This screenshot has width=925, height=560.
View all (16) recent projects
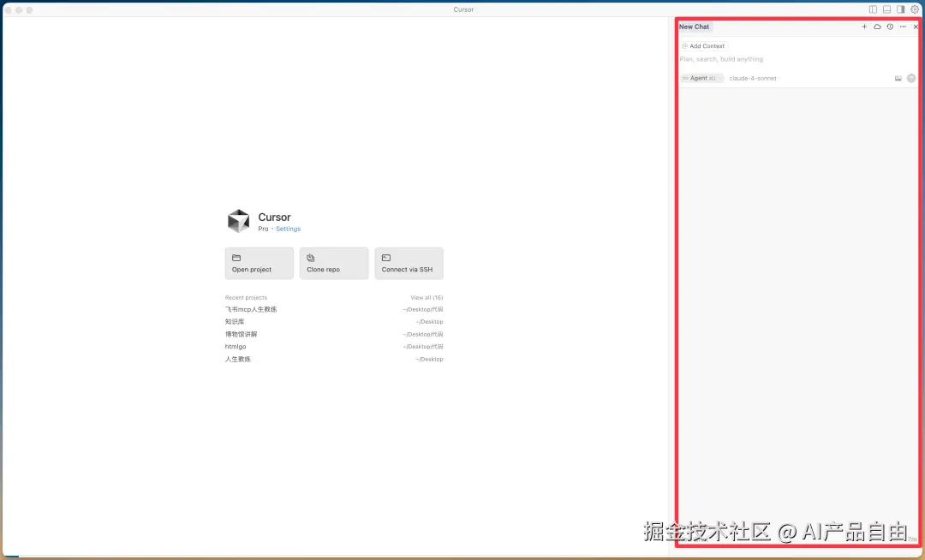[x=427, y=298]
